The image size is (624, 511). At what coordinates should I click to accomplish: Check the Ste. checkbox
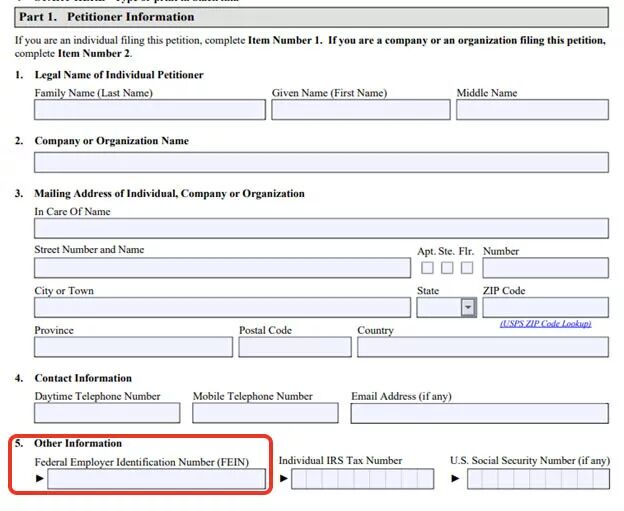[447, 268]
